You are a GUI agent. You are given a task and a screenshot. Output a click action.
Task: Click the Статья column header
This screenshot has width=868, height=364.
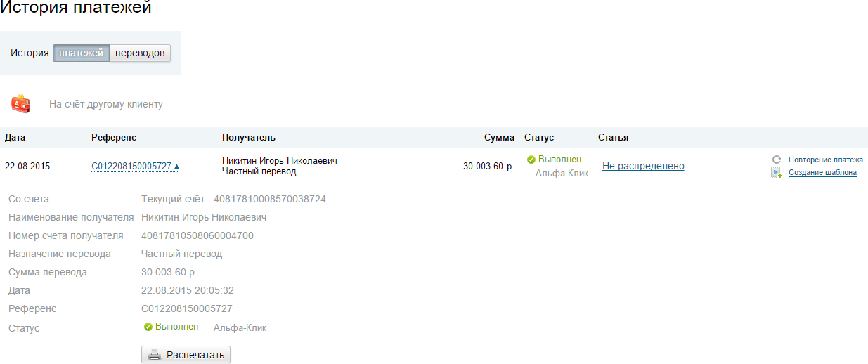613,137
